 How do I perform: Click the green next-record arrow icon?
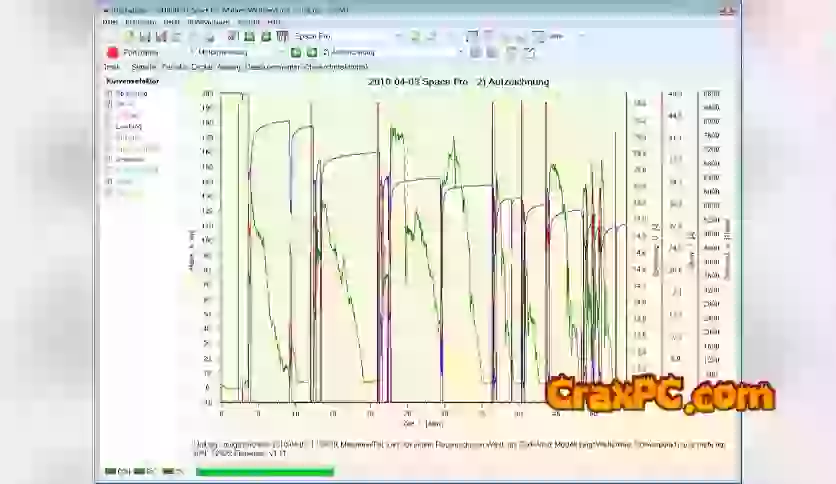tap(312, 52)
